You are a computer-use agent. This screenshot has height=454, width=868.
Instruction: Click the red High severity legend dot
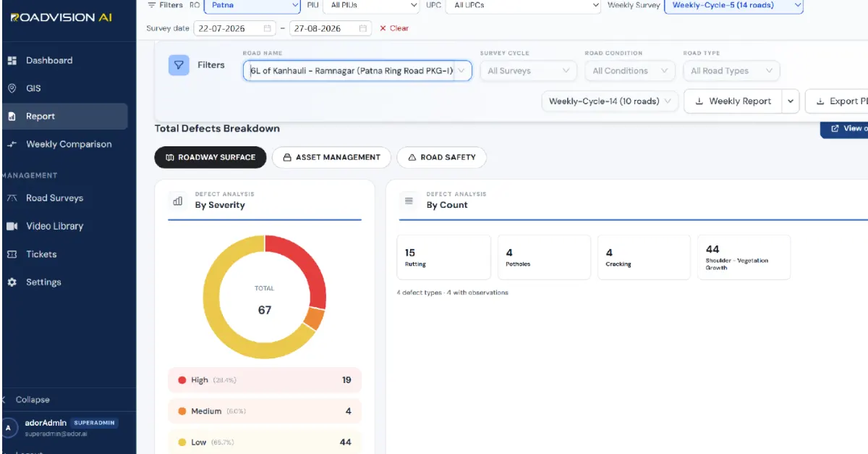(182, 380)
